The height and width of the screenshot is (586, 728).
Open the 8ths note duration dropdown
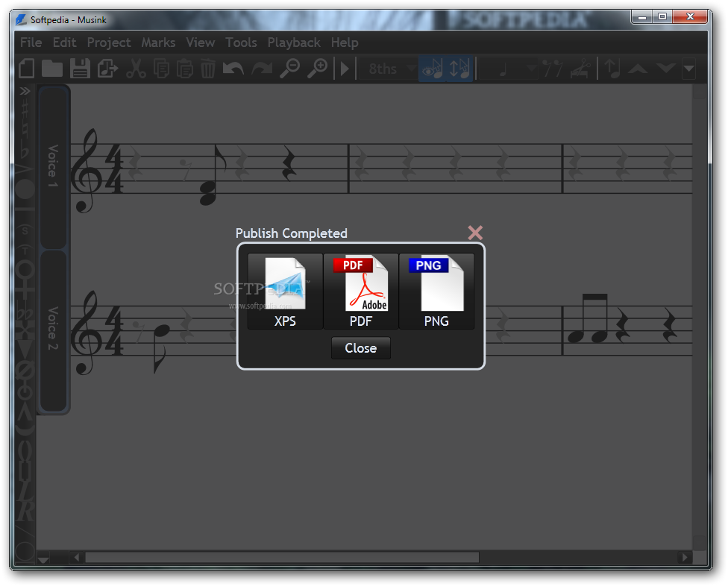(388, 69)
